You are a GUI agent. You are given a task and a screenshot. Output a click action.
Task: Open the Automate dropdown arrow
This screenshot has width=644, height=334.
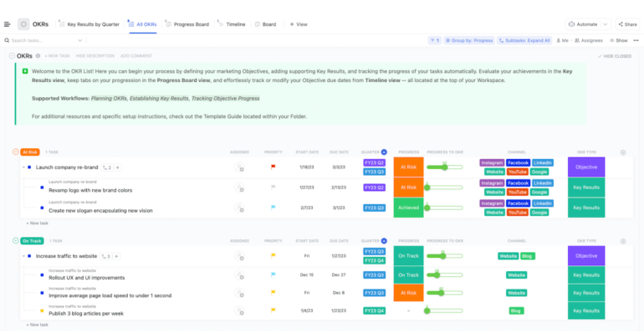[x=605, y=24]
